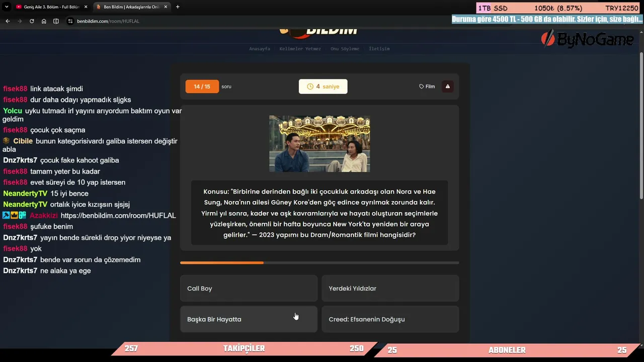Click the "çocuk çok saçma" chat message
Viewport: 644px width, 362px height.
(58, 130)
